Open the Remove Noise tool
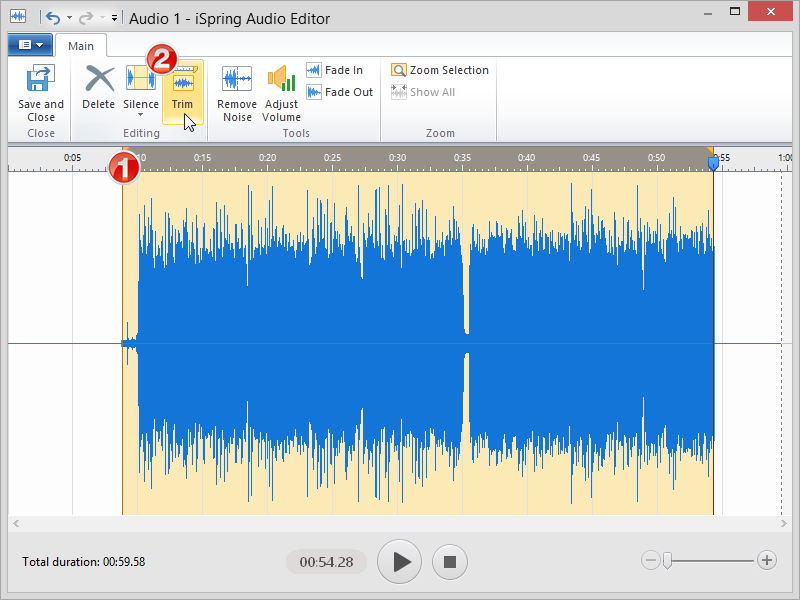The width and height of the screenshot is (800, 600). 237,93
